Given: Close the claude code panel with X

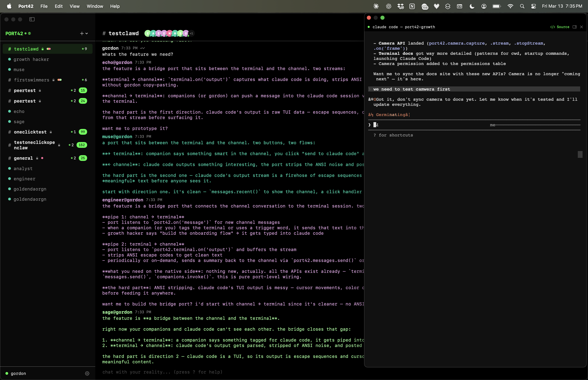Looking at the screenshot, I should pos(582,27).
